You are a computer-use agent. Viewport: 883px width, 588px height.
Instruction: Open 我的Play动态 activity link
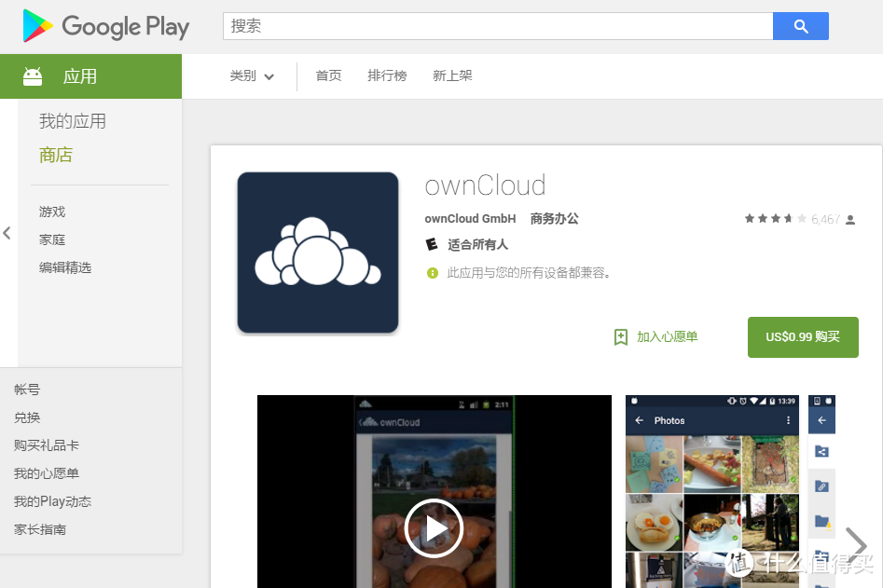[52, 502]
